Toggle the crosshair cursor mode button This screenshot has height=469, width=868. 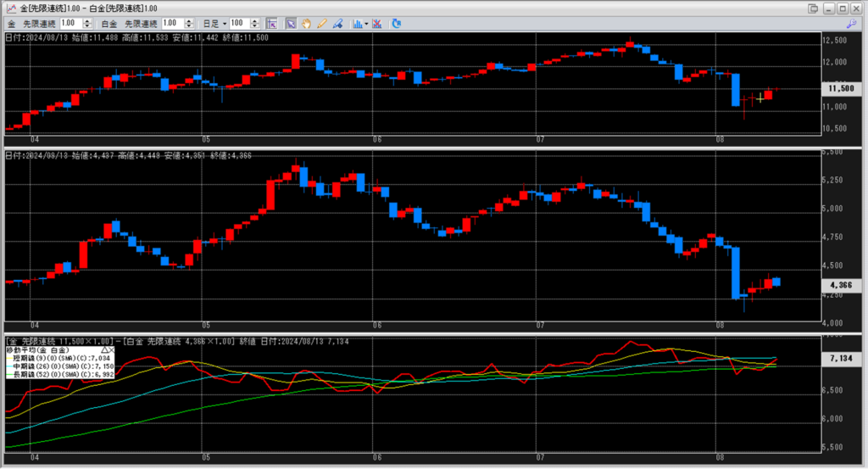pyautogui.click(x=271, y=23)
